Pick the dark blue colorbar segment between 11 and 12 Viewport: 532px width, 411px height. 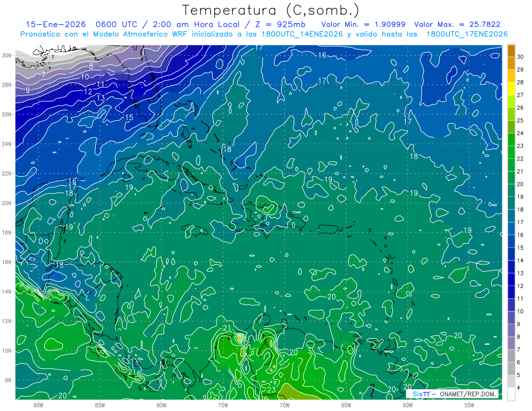pos(511,292)
